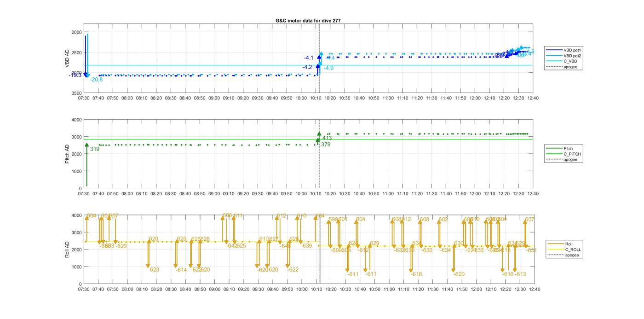The height and width of the screenshot is (319, 644).
Task: Click the "3500" tick on the VBD y-axis
Action: tap(76, 93)
